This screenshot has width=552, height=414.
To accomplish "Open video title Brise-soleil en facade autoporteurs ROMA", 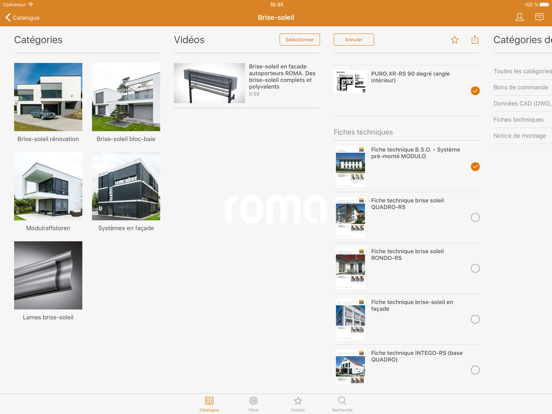I will click(282, 76).
